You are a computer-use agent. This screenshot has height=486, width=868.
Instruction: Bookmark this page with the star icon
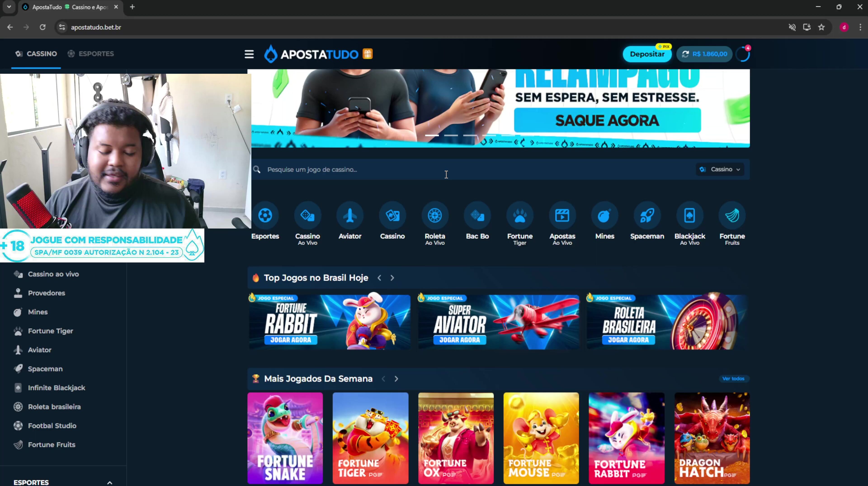pyautogui.click(x=821, y=27)
